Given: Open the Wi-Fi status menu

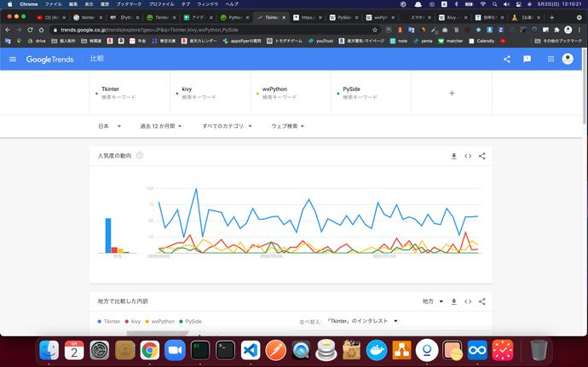Looking at the screenshot, I should (x=482, y=4).
